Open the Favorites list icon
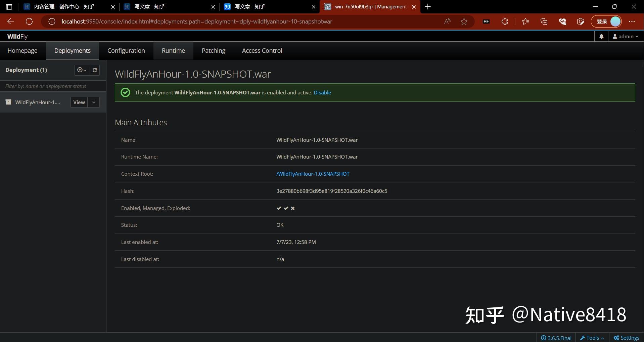 point(525,22)
